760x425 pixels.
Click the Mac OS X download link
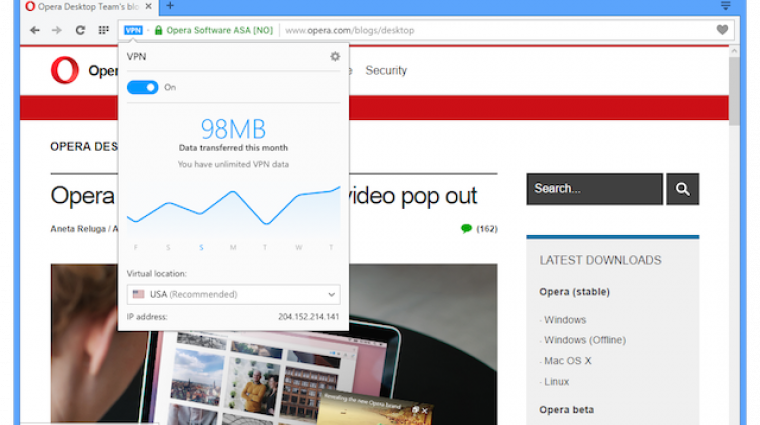click(x=568, y=361)
